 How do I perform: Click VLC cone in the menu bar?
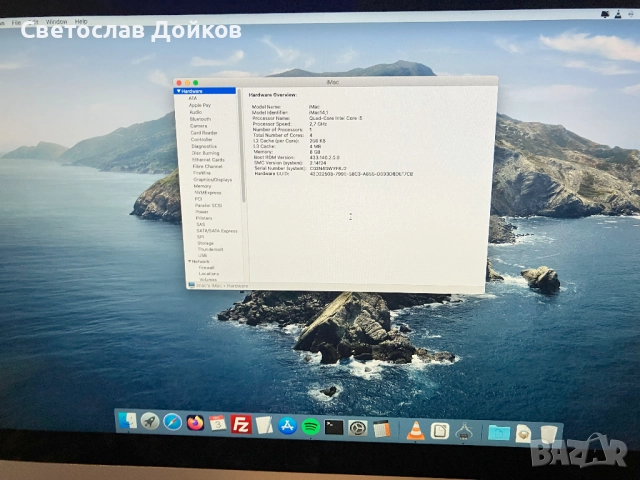tap(618, 15)
